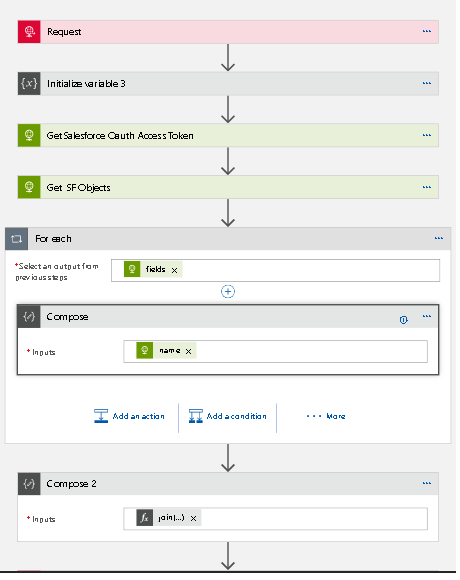Click the Get Salesforce Oauth Access Token globe icon
The image size is (460, 580).
(29, 135)
